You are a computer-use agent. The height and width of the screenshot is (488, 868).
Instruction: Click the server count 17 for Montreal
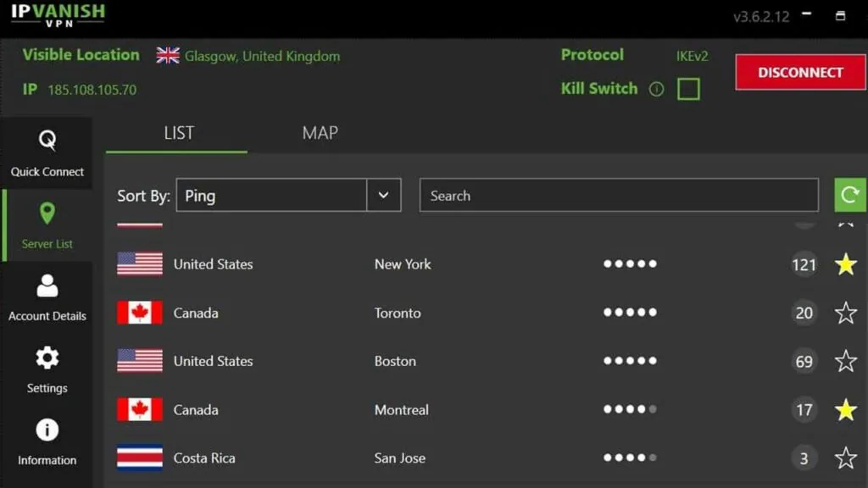pyautogui.click(x=804, y=410)
